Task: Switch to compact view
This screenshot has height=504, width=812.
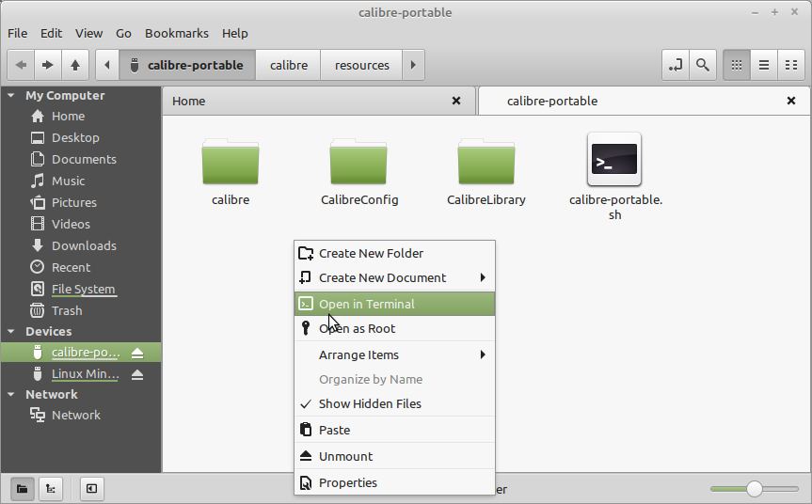Action: pyautogui.click(x=791, y=65)
